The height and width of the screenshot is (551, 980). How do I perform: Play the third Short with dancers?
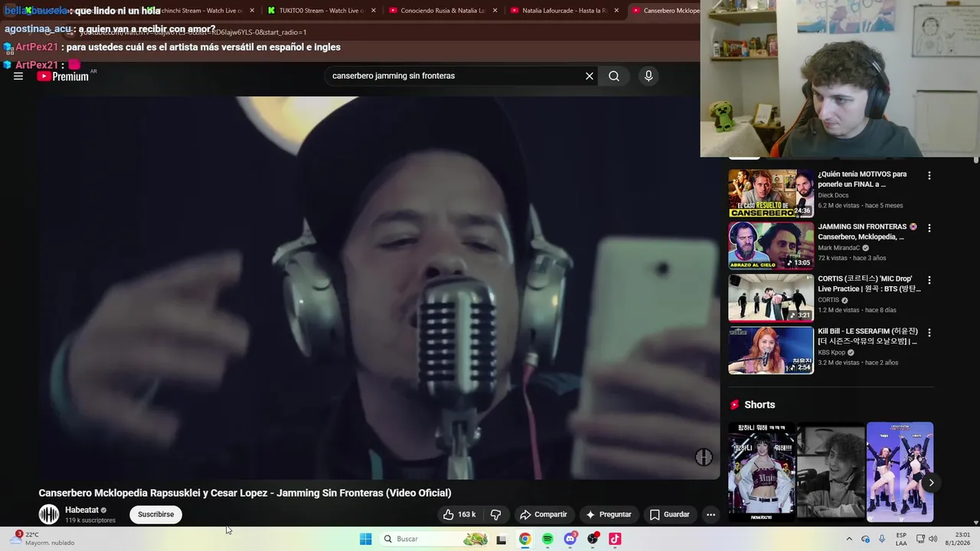[900, 472]
